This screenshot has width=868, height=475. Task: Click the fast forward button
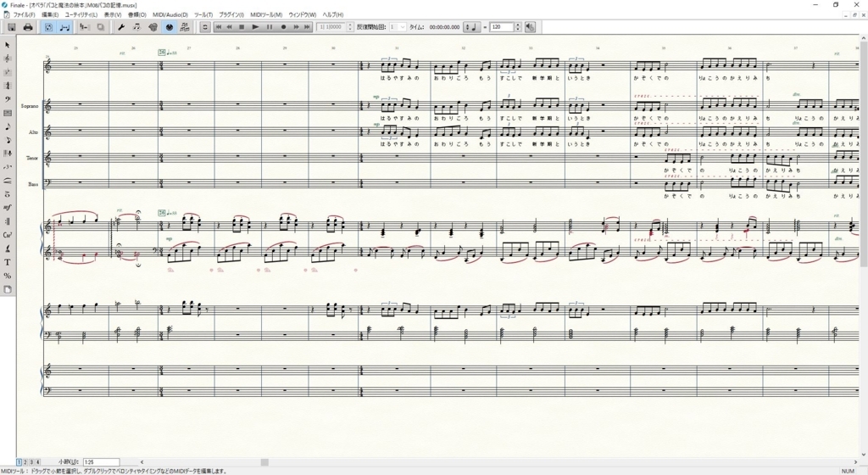tap(296, 27)
